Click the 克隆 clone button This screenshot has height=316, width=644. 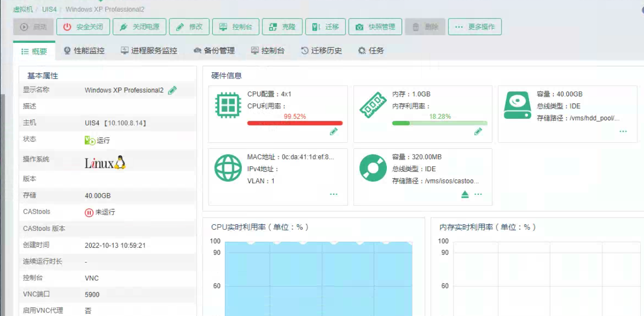tap(282, 27)
